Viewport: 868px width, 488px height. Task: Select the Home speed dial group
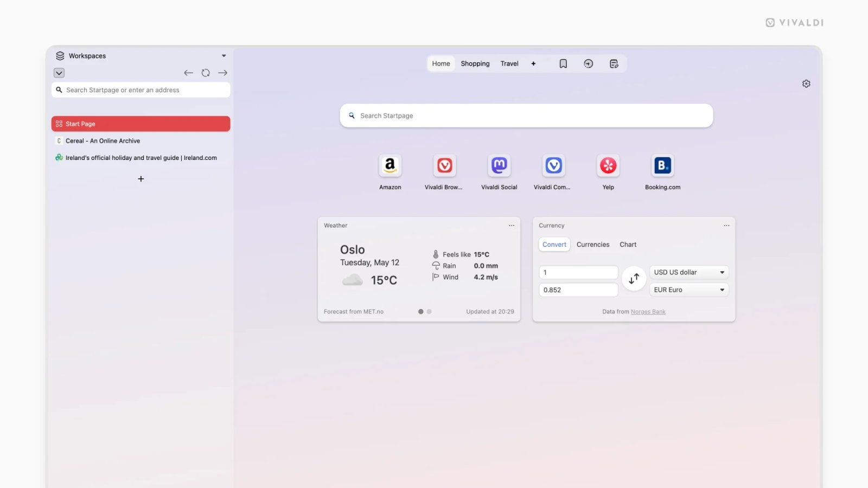point(441,63)
